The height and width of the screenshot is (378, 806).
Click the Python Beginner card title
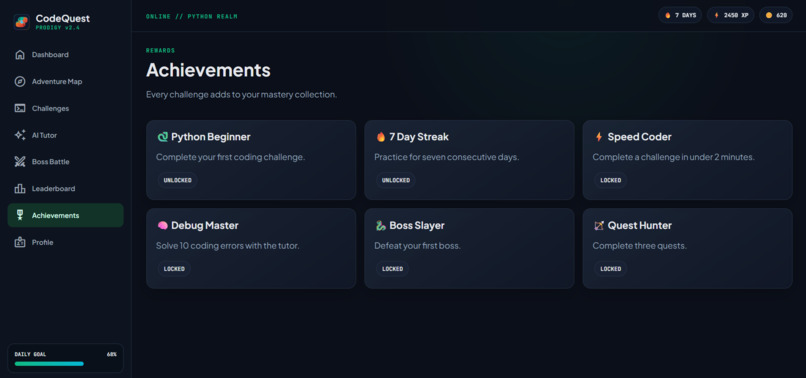211,137
